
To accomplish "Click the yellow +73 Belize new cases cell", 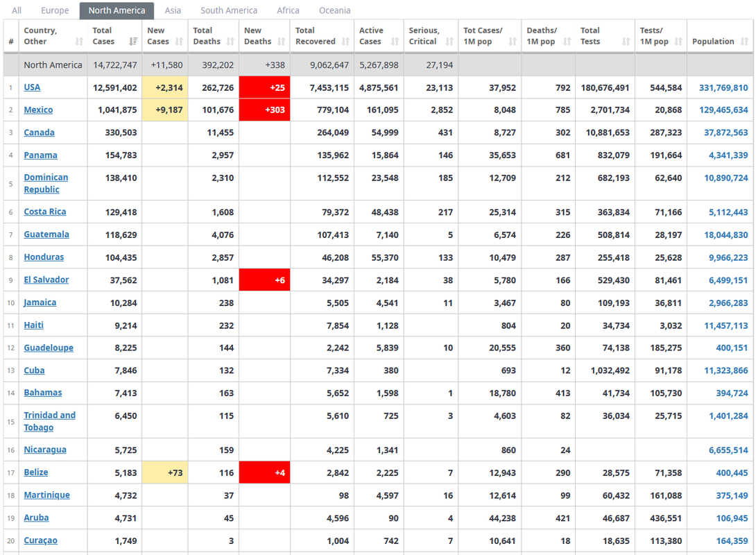I will click(165, 472).
